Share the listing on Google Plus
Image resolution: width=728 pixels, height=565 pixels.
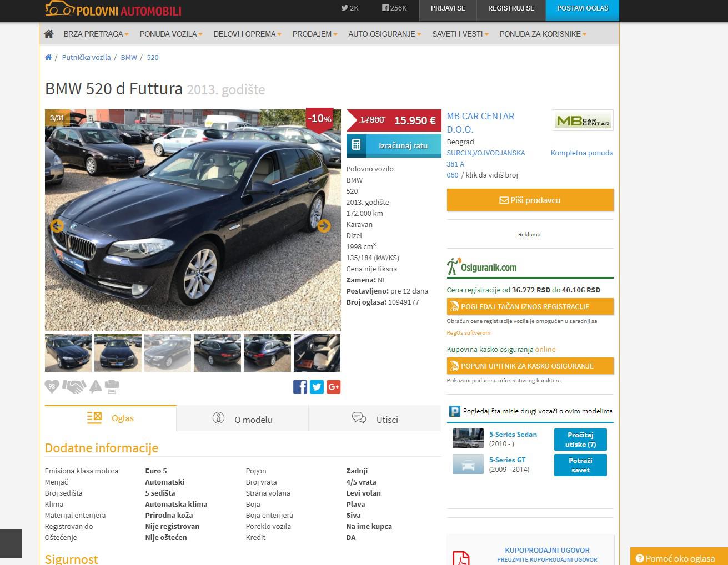tap(333, 387)
